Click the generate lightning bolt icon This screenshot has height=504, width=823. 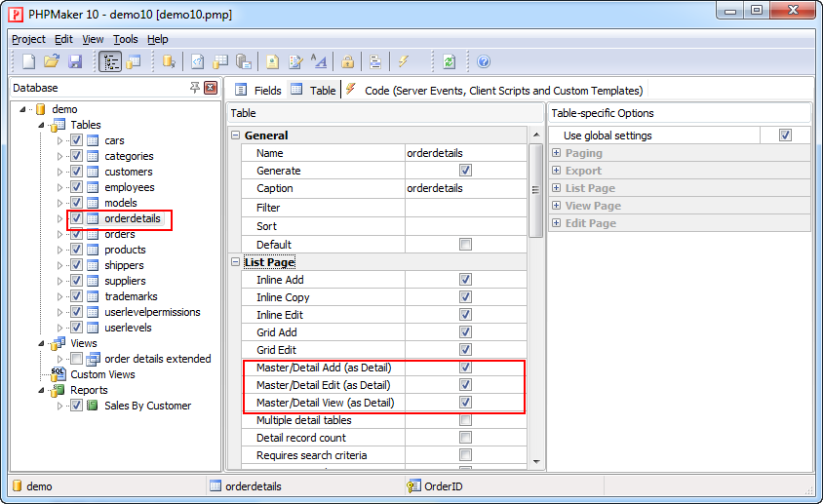[403, 62]
